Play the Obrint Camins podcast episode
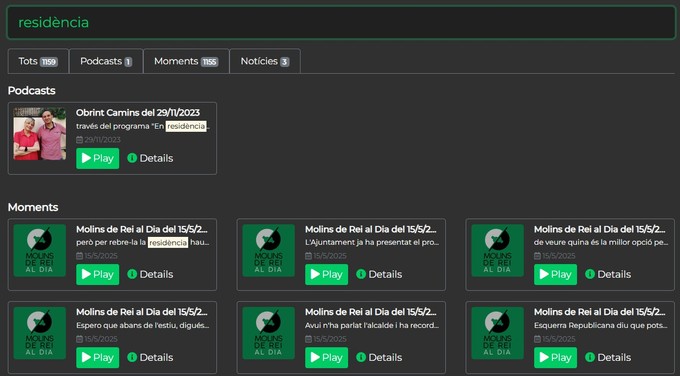This screenshot has width=680, height=376. (x=98, y=158)
